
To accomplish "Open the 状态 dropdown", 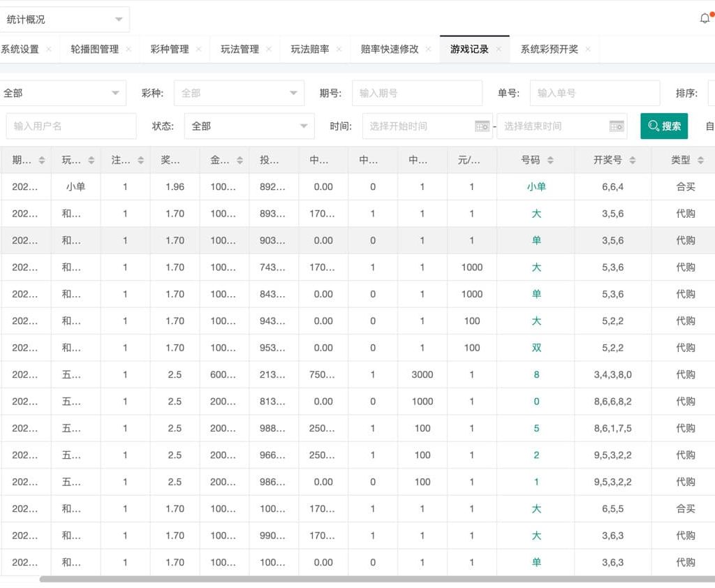I will point(303,126).
